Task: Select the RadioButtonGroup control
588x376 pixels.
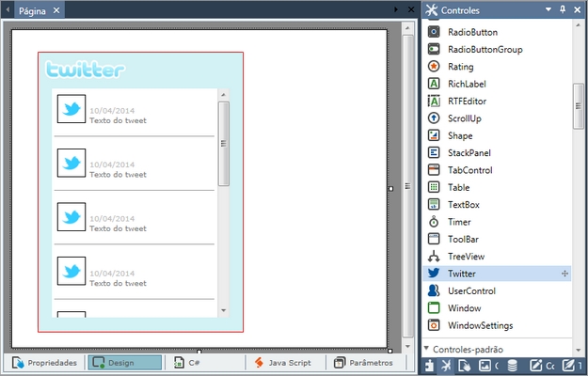Action: click(x=485, y=49)
